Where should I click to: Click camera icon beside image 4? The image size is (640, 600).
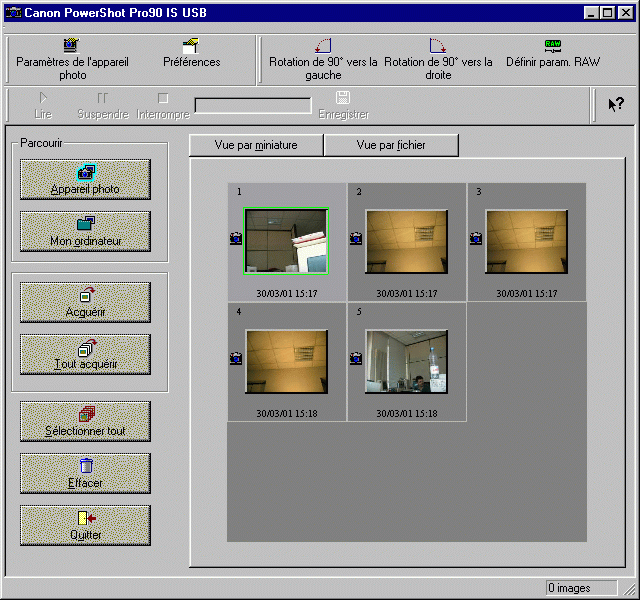click(x=236, y=358)
